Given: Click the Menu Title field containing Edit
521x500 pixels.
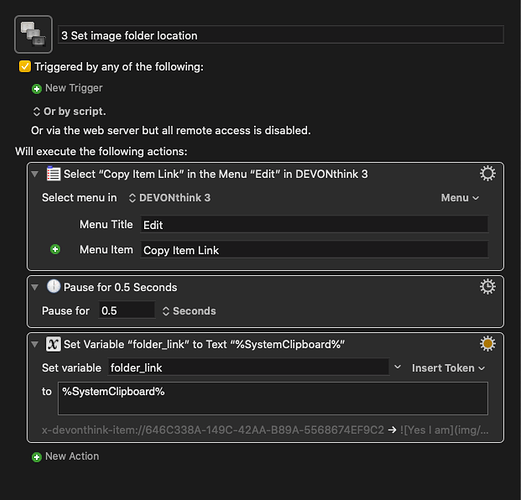Looking at the screenshot, I should [314, 225].
